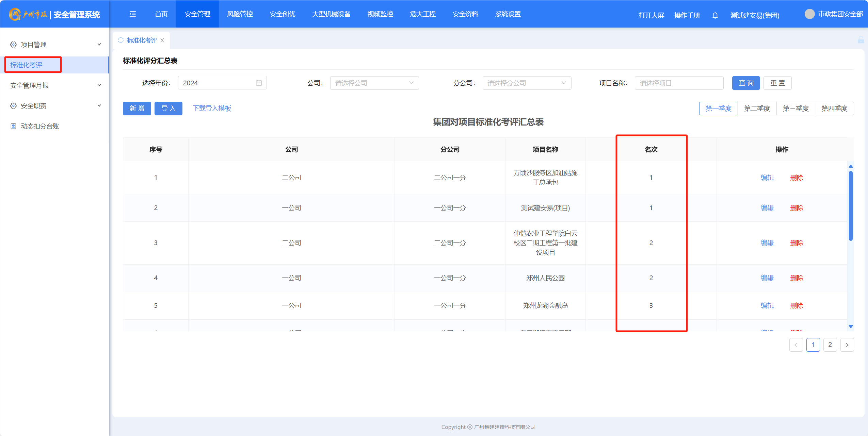Open the notification bell
This screenshot has height=436, width=868.
coord(715,15)
